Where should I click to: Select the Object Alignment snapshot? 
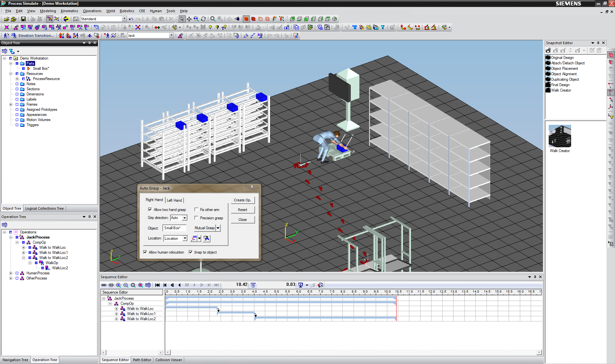564,74
